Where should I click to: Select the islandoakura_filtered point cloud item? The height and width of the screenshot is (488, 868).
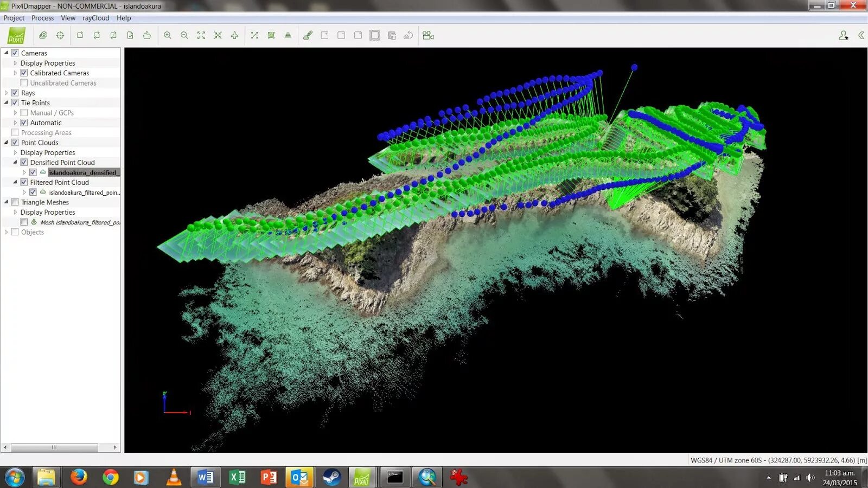point(85,192)
